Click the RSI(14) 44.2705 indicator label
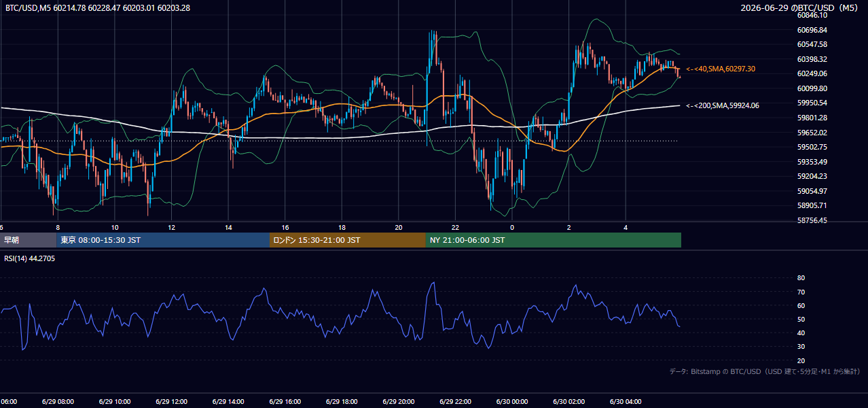The height and width of the screenshot is (408, 868). [x=30, y=258]
